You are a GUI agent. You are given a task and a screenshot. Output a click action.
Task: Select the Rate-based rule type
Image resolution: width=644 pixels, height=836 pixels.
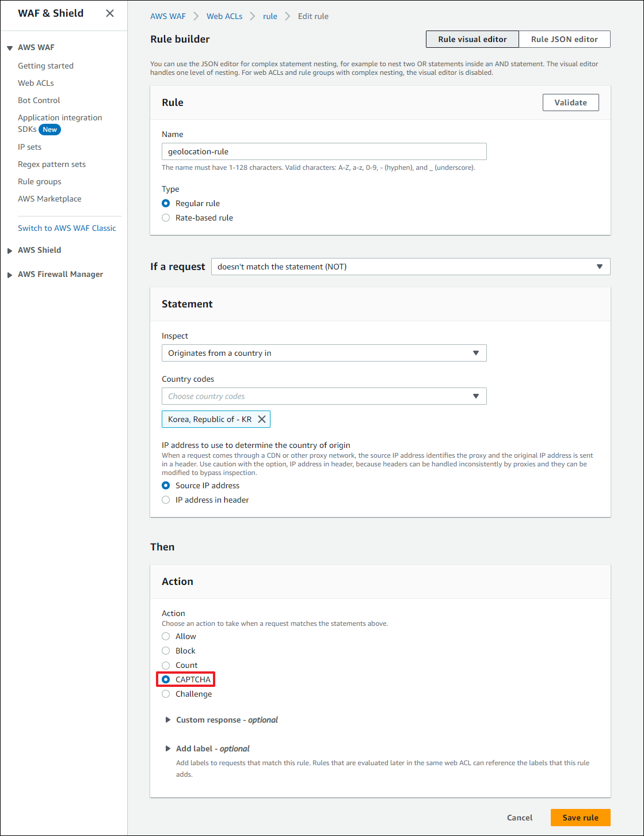click(166, 218)
